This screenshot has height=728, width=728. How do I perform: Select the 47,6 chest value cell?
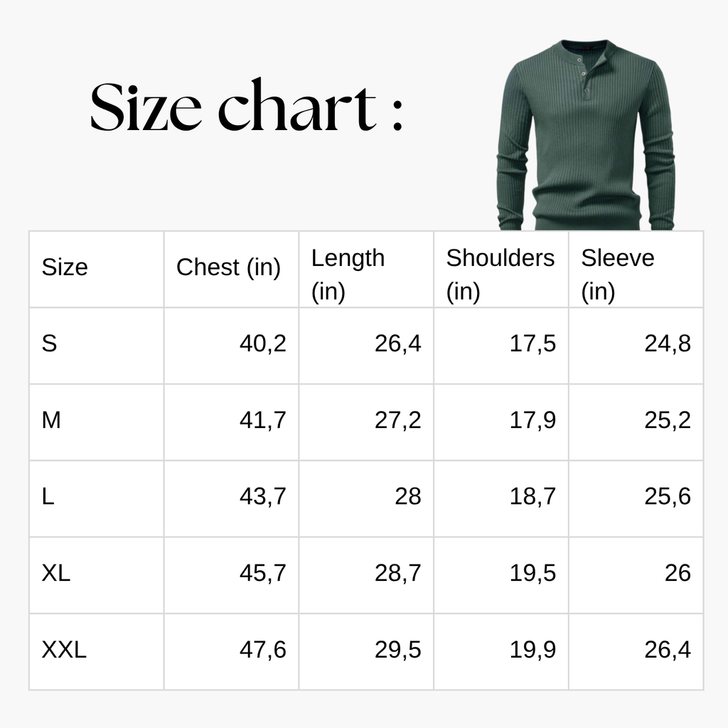231,651
